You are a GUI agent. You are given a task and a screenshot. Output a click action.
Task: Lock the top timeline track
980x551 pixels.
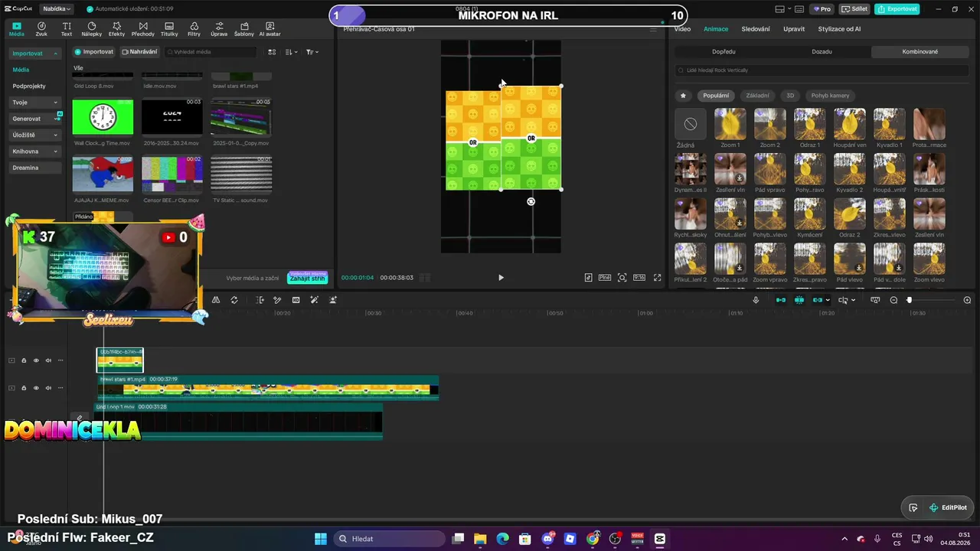pyautogui.click(x=24, y=360)
